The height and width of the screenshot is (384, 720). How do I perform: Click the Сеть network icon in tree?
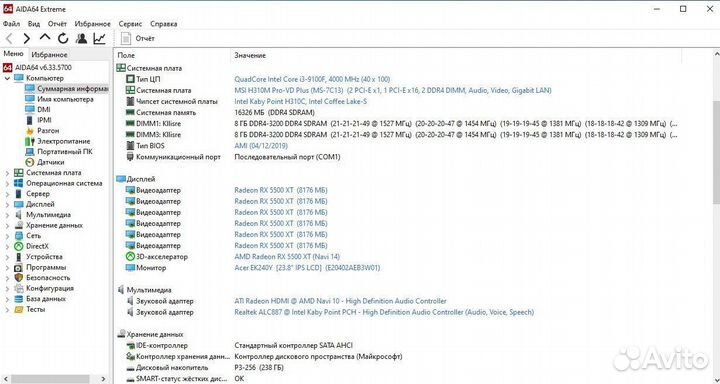point(19,236)
